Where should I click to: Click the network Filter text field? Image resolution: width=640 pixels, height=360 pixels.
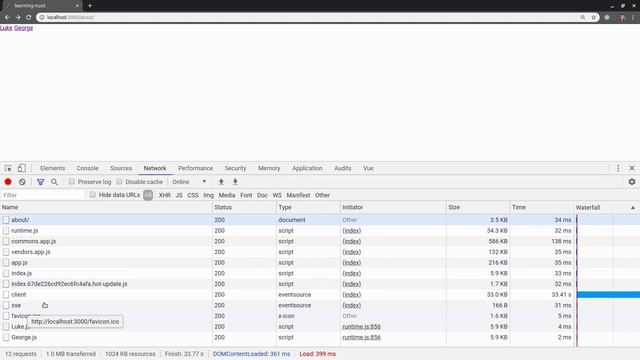point(43,195)
